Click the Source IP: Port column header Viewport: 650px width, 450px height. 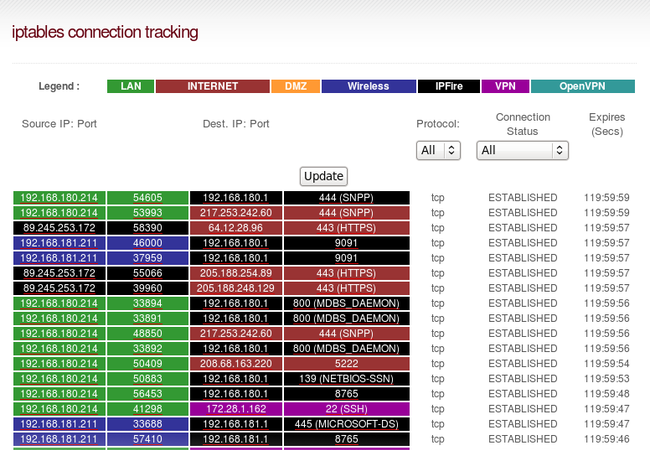[x=59, y=124]
